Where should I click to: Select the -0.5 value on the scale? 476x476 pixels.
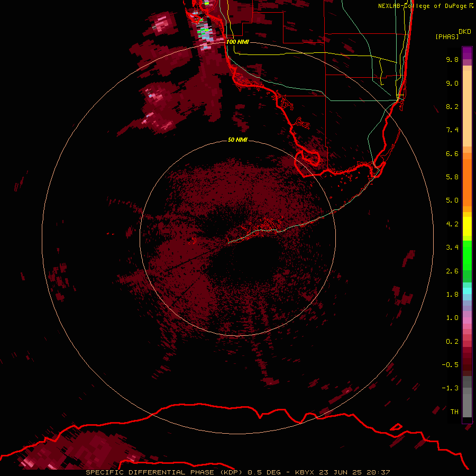pyautogui.click(x=450, y=365)
